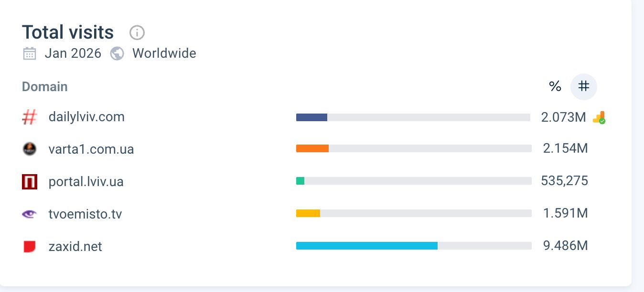Click the Domain column header
Image resolution: width=644 pixels, height=292 pixels.
tap(45, 87)
